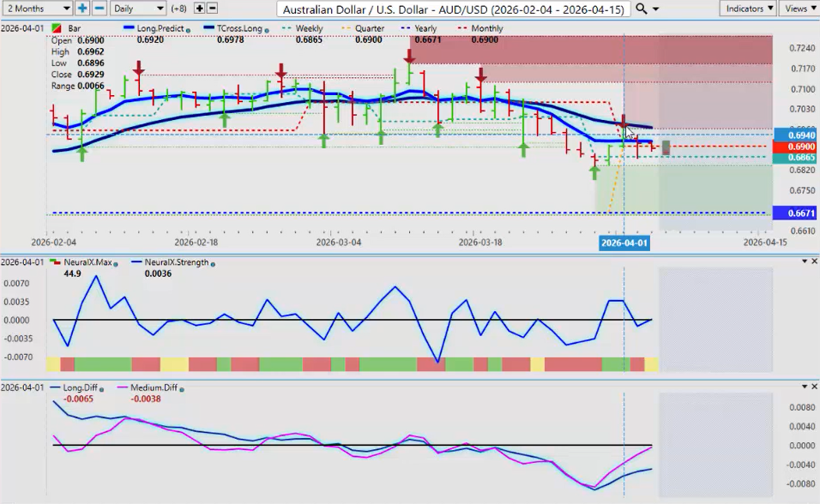This screenshot has width=820, height=504.
Task: Open the Views menu
Action: (799, 8)
